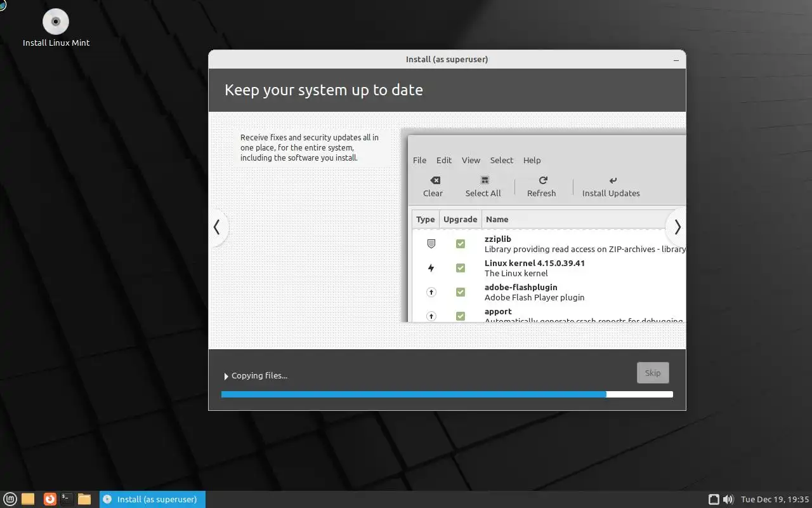Click the Keep your system up to date heading
Viewport: 812px width, 508px height.
tap(324, 90)
